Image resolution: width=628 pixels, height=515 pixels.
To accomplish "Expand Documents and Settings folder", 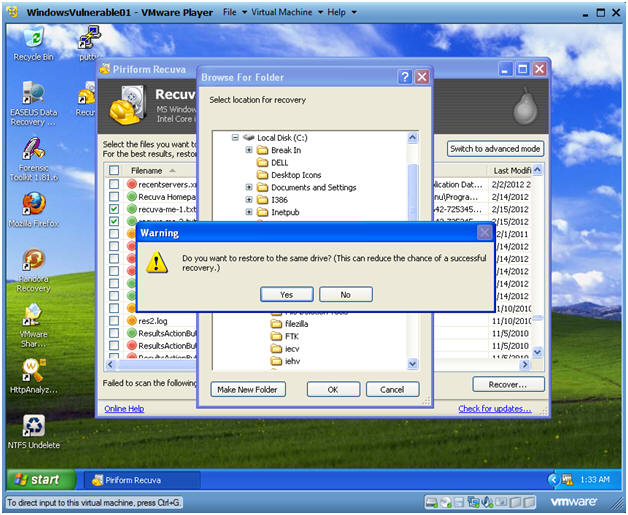I will pos(249,187).
